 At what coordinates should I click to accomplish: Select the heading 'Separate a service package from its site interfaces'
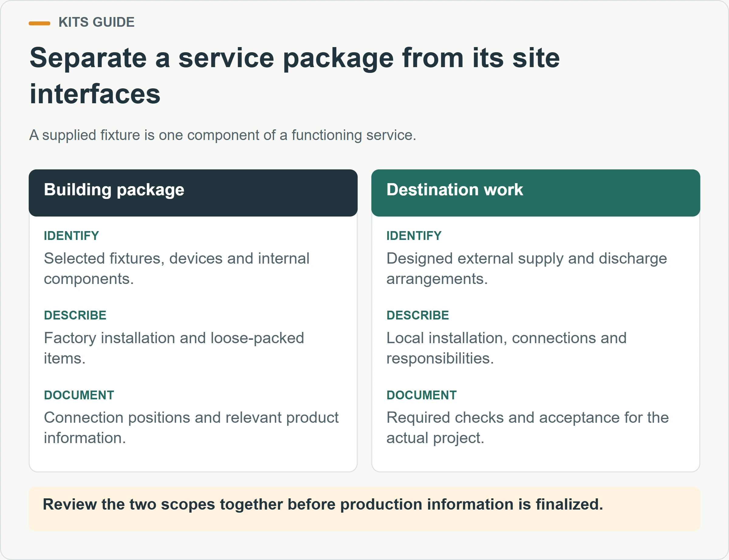point(295,76)
